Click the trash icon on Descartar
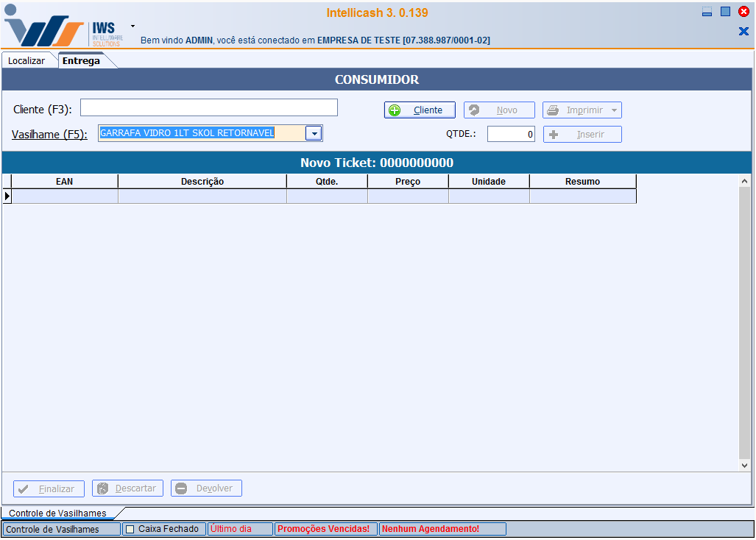Screen dimensions: 756x540 pos(103,489)
